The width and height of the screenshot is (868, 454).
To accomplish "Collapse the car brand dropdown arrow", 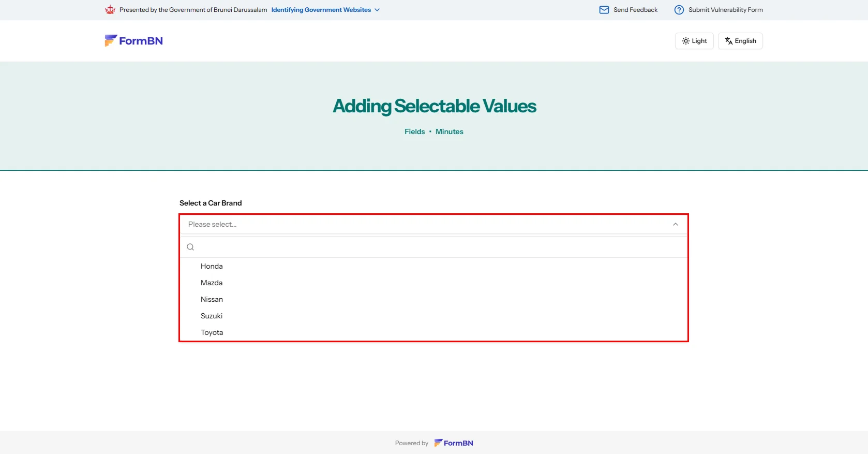I will click(675, 224).
